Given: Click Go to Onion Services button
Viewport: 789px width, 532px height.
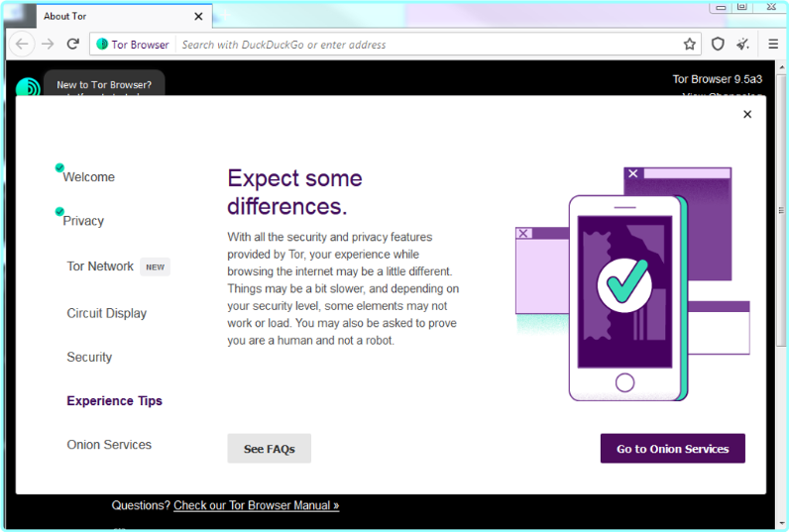Looking at the screenshot, I should pos(673,449).
